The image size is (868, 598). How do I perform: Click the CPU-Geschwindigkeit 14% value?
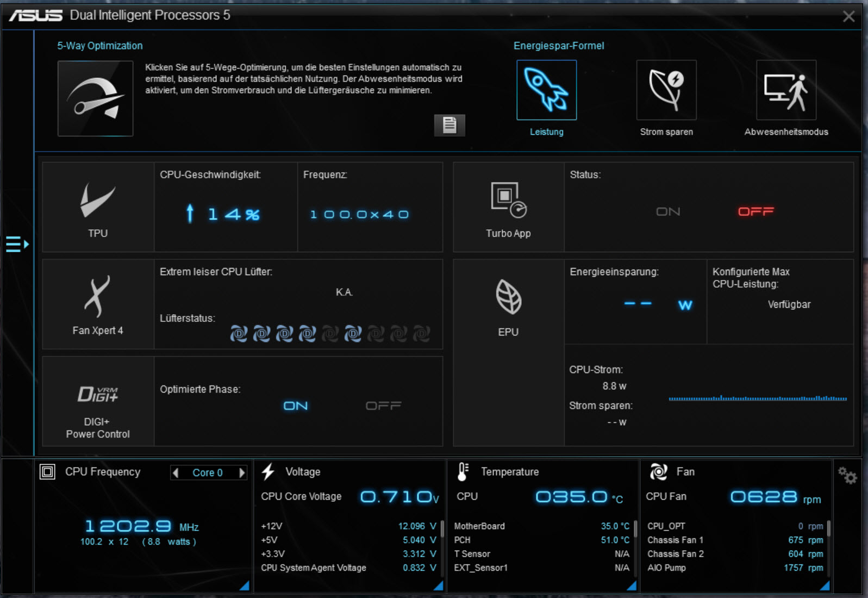(x=223, y=214)
